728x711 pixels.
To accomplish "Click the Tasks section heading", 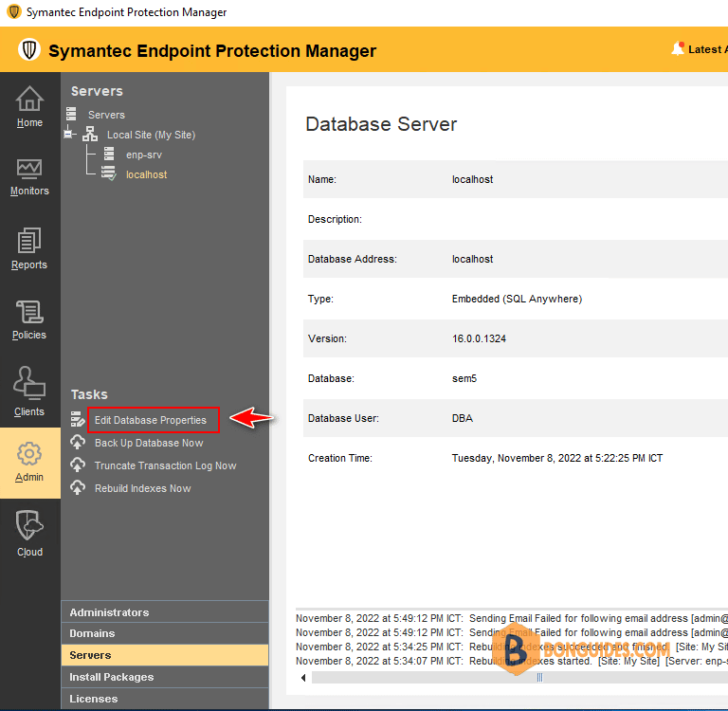I will coord(89,394).
